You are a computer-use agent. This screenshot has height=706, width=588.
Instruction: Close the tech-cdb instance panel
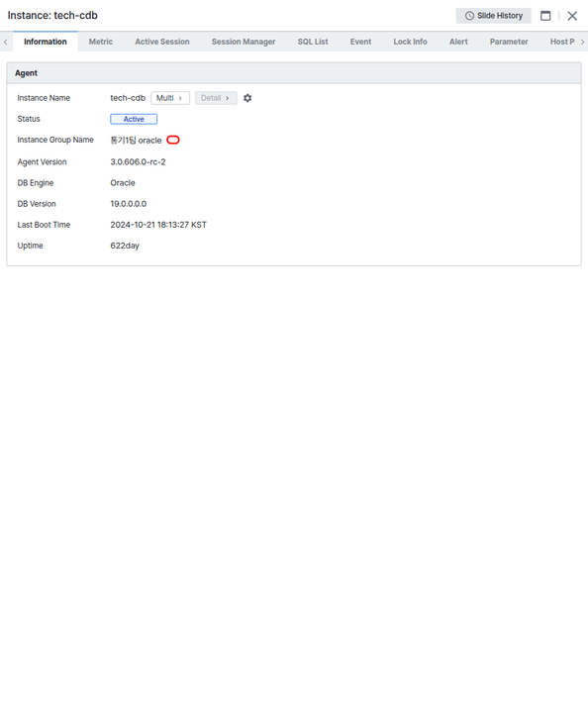click(x=572, y=16)
